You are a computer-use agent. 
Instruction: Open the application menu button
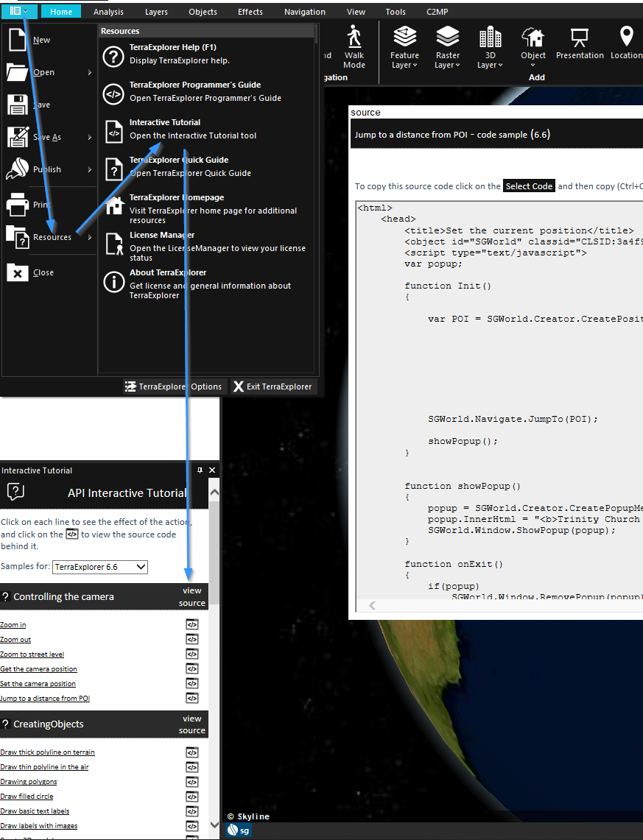point(18,11)
